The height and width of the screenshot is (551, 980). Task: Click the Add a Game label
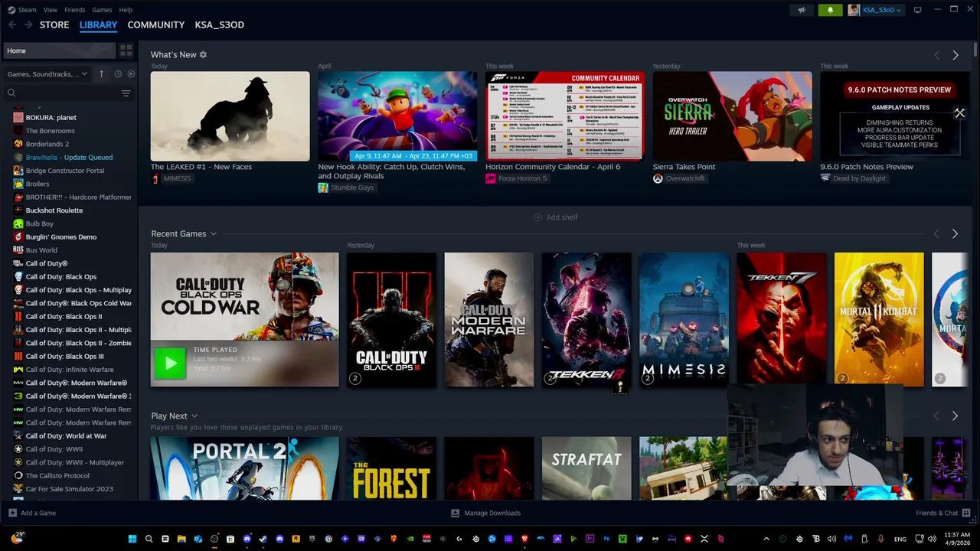point(38,513)
